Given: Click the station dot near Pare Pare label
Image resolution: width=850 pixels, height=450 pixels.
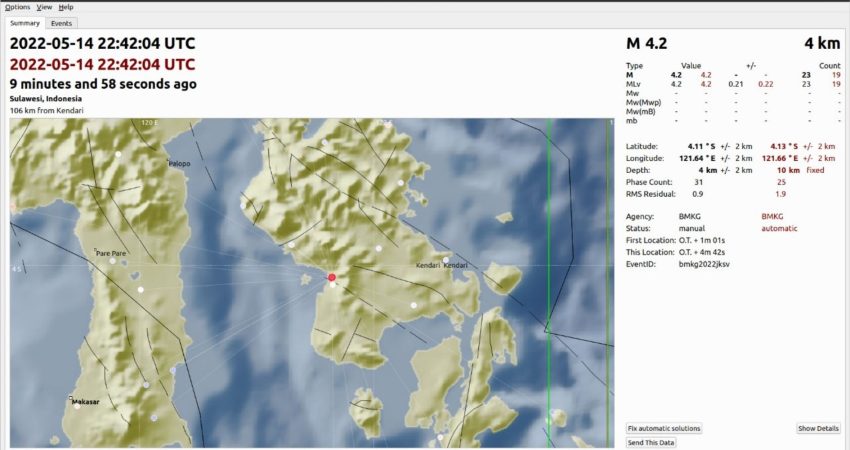Looking at the screenshot, I should tap(112, 261).
